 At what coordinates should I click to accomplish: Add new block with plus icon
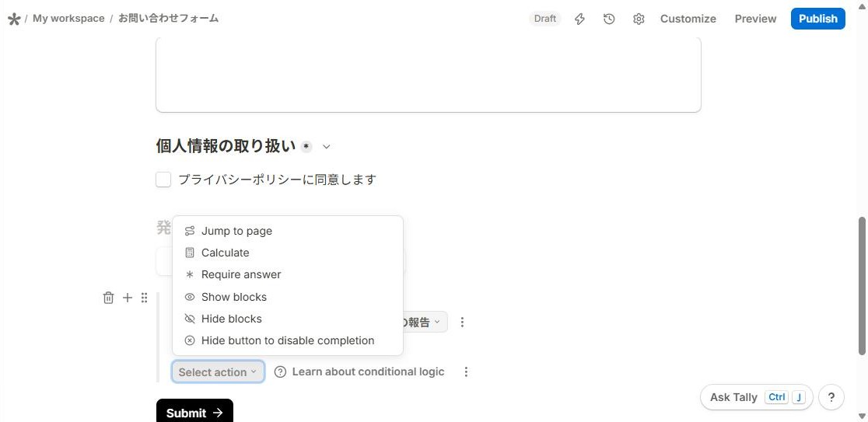(128, 298)
